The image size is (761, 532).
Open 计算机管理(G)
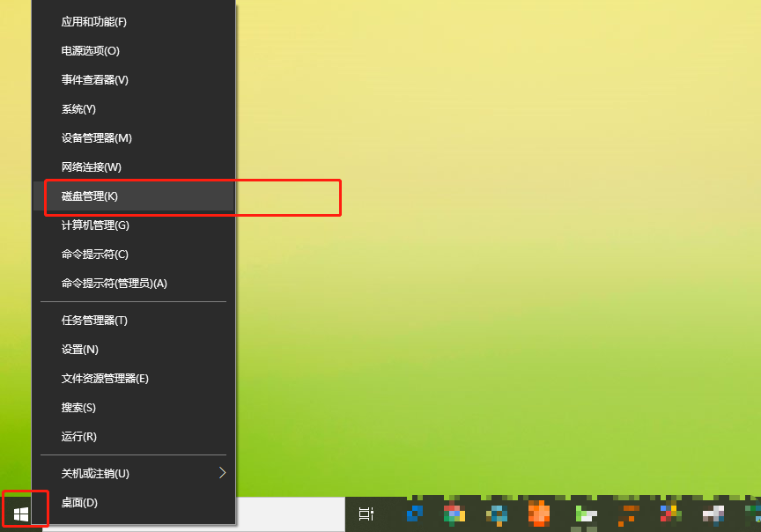(95, 225)
